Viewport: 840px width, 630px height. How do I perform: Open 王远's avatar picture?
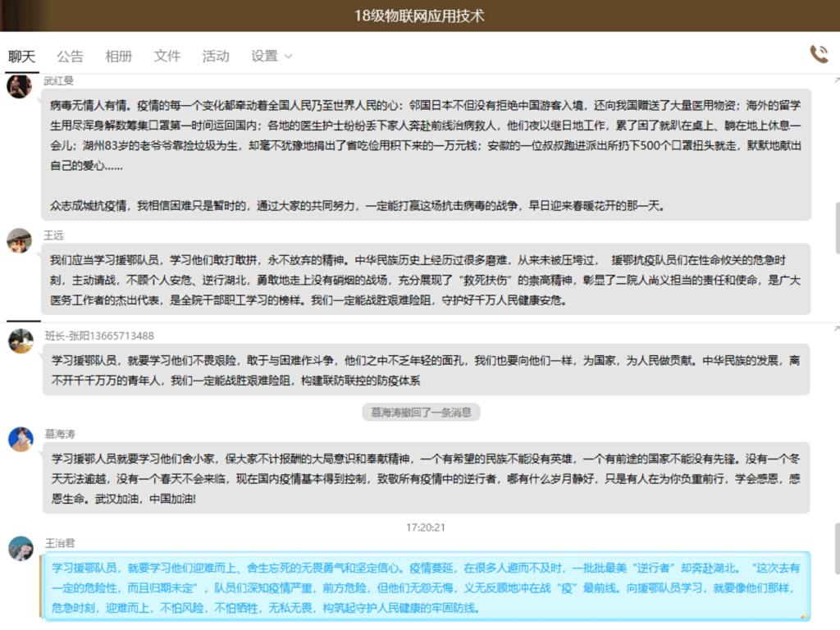(20, 240)
